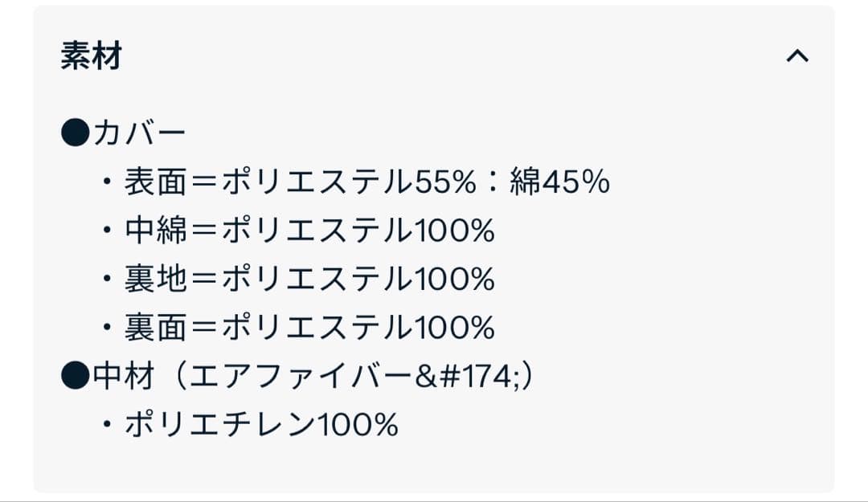Image resolution: width=868 pixels, height=502 pixels.
Task: Click the 綿45% text
Action: point(559,183)
